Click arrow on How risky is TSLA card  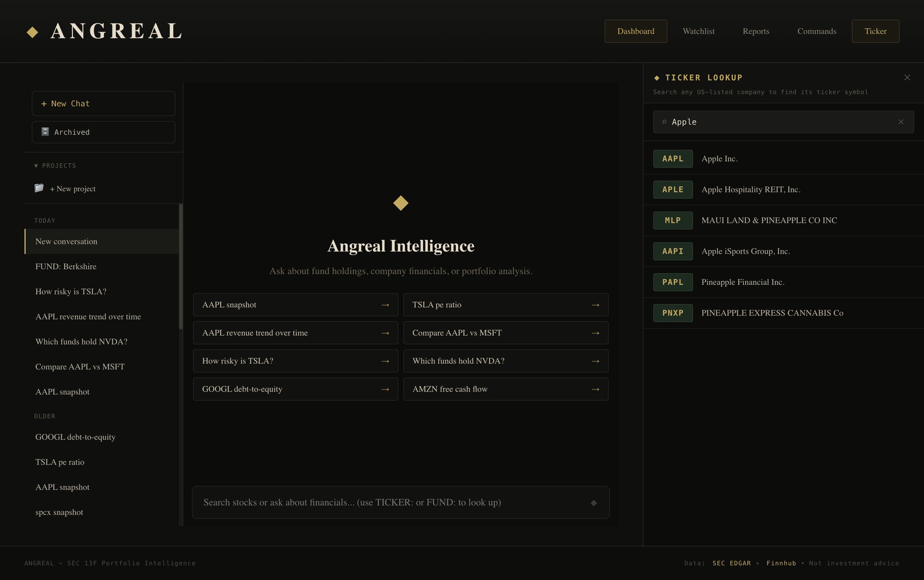pyautogui.click(x=385, y=361)
